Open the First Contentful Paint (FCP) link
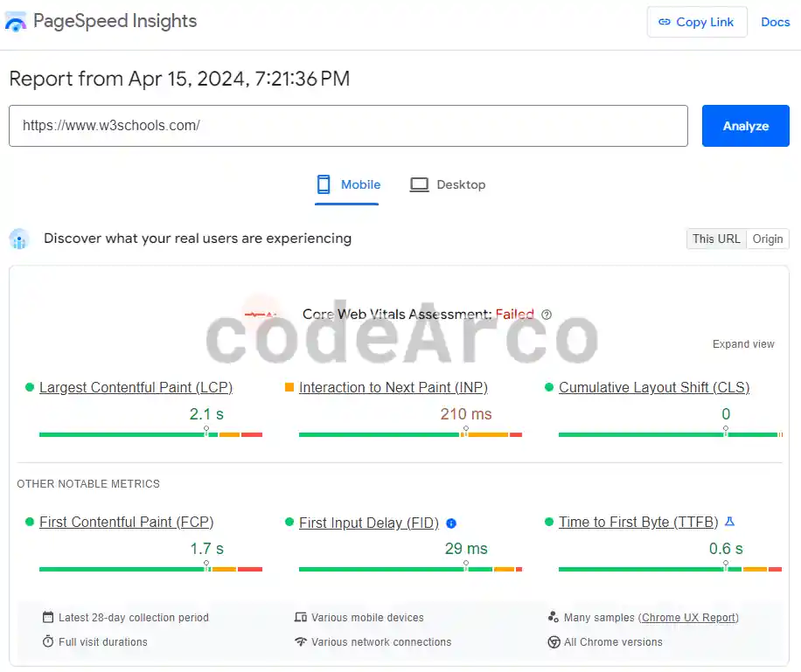This screenshot has width=801, height=672. click(126, 522)
